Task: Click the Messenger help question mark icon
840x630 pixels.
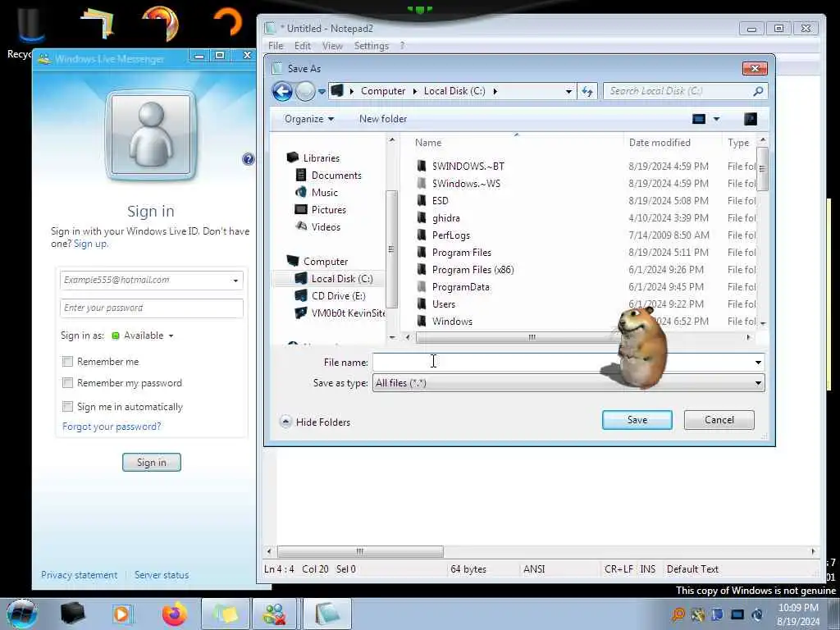Action: (x=248, y=158)
